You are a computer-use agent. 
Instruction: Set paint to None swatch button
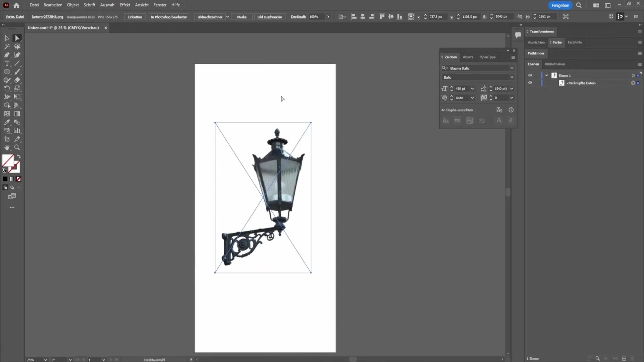[19, 179]
